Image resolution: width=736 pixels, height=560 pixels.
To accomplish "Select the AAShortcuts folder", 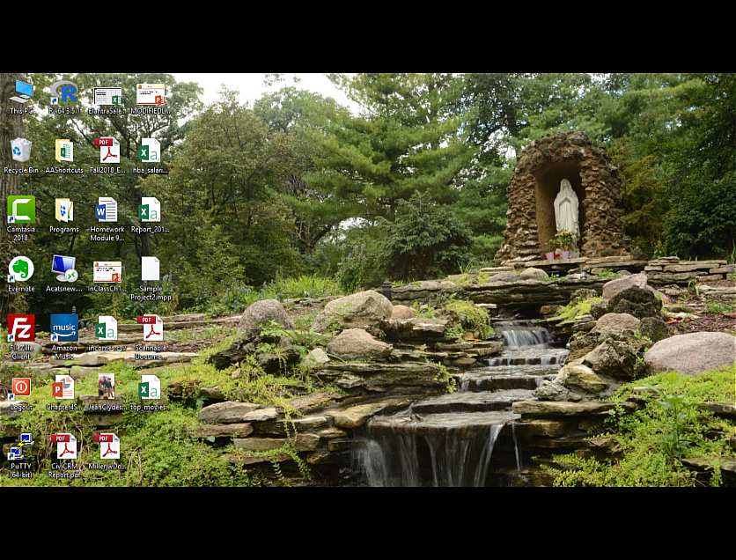I will [x=63, y=151].
